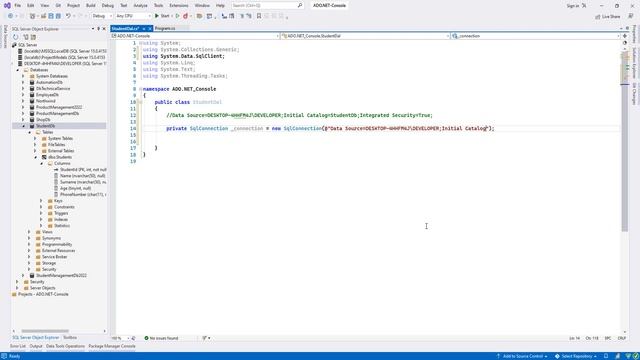The image size is (640, 360).
Task: Click the No issues found status indicator
Action: (161, 338)
